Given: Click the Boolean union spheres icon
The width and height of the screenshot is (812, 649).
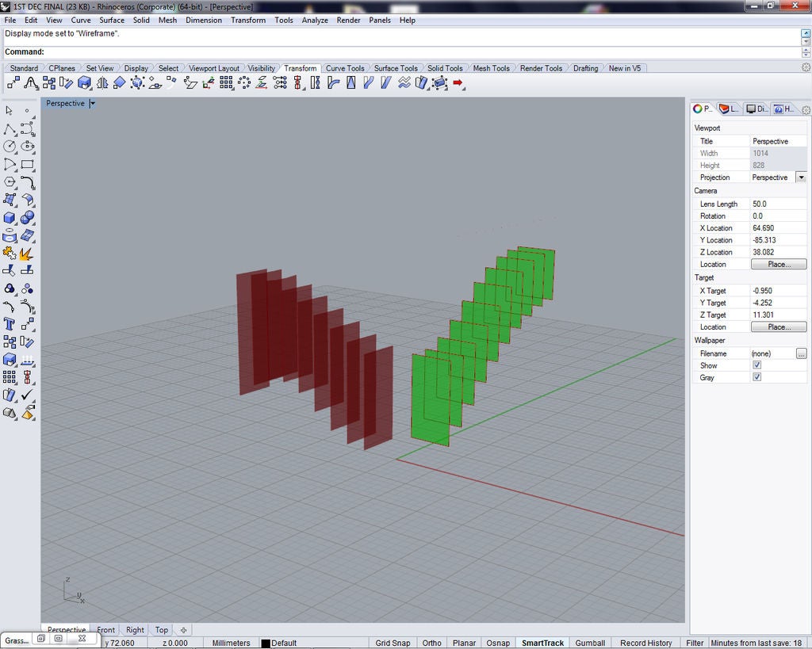Looking at the screenshot, I should [28, 217].
